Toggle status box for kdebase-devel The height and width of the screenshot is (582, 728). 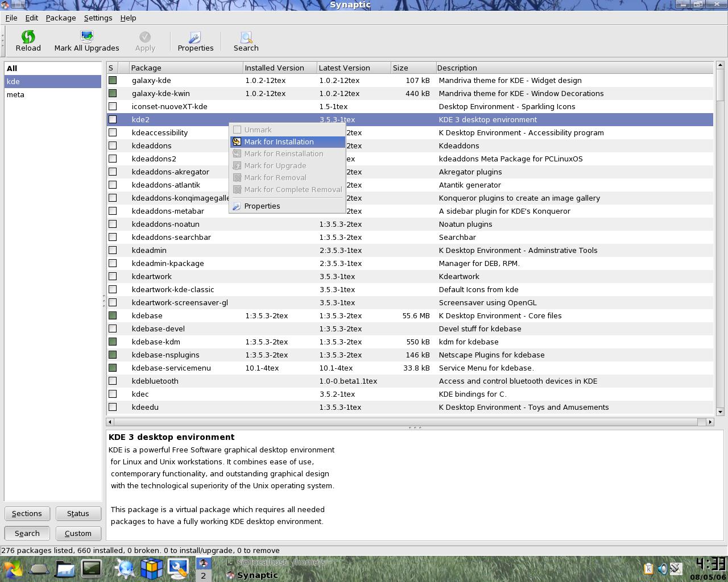click(113, 329)
